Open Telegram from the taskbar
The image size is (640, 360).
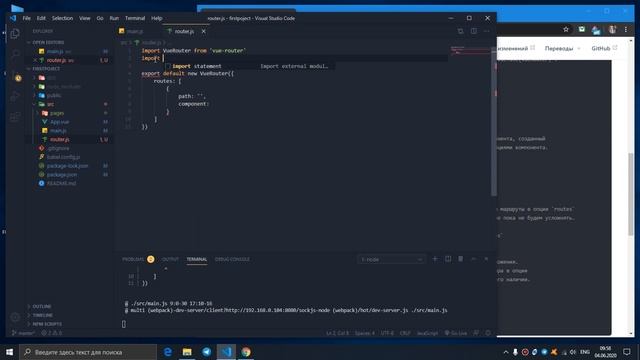click(207, 352)
